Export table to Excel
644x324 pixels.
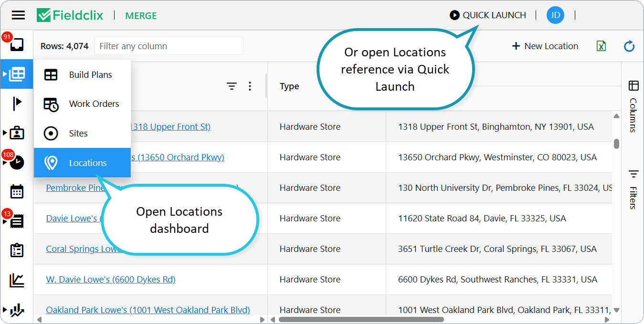(601, 46)
